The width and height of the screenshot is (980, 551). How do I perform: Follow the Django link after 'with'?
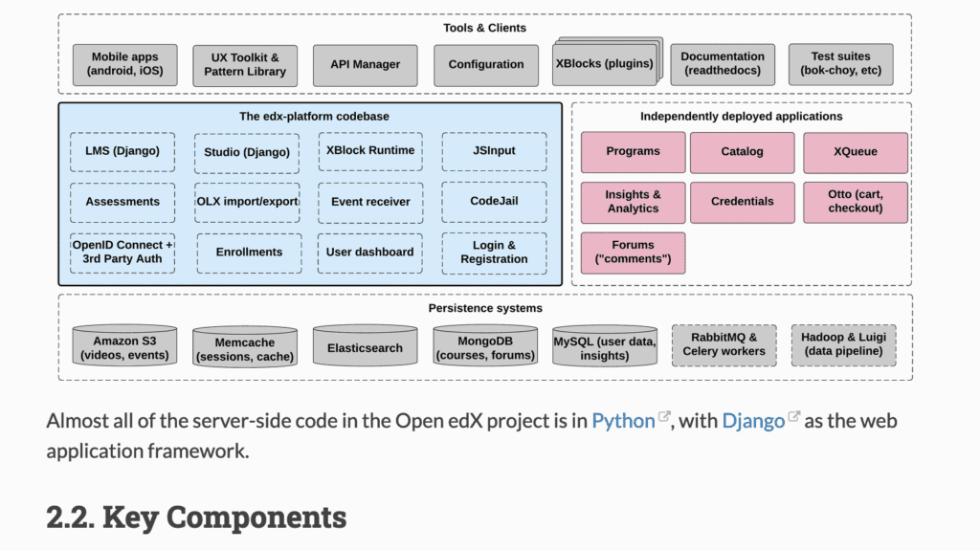pos(753,421)
